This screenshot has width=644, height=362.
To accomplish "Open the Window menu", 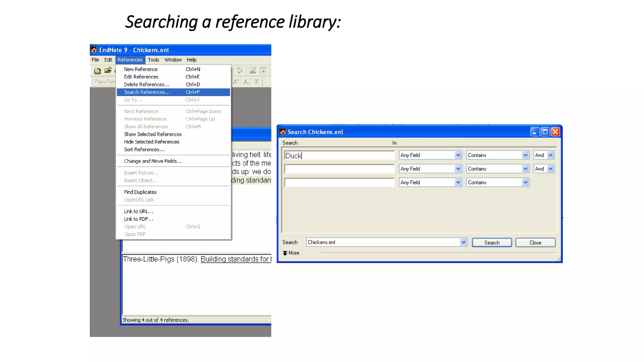I will click(173, 60).
